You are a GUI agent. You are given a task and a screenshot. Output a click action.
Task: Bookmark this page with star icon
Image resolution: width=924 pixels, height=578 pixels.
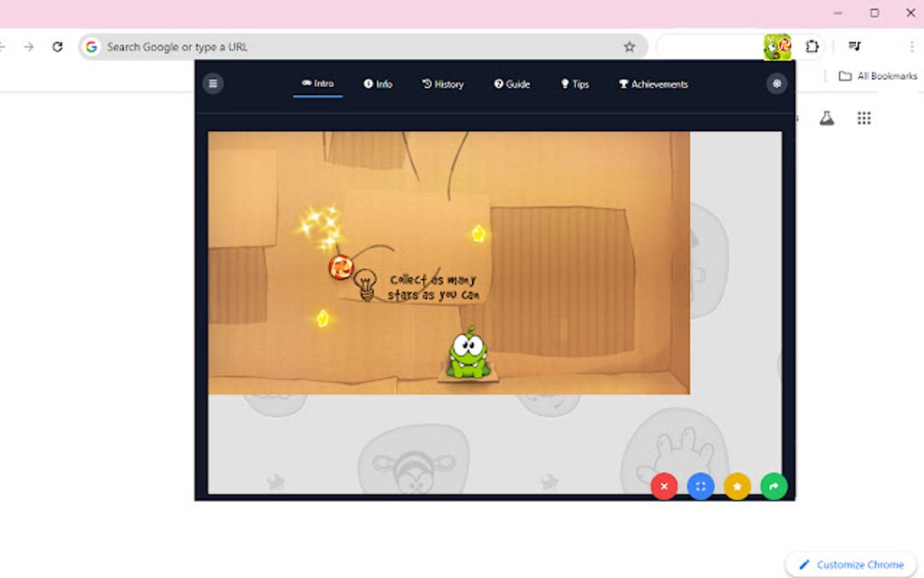click(630, 46)
